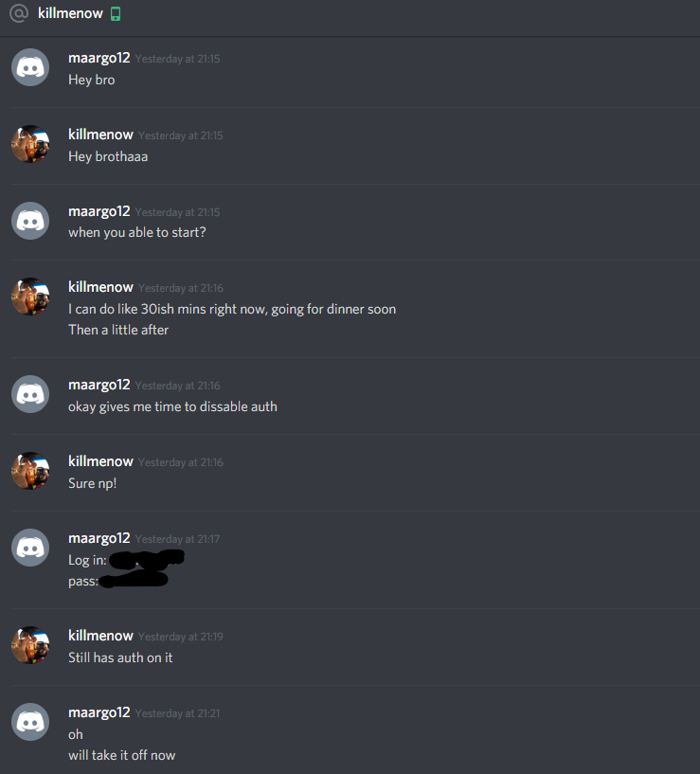Click the "Yesterday at 21:17" timestamp
The width and height of the screenshot is (700, 774).
(178, 539)
